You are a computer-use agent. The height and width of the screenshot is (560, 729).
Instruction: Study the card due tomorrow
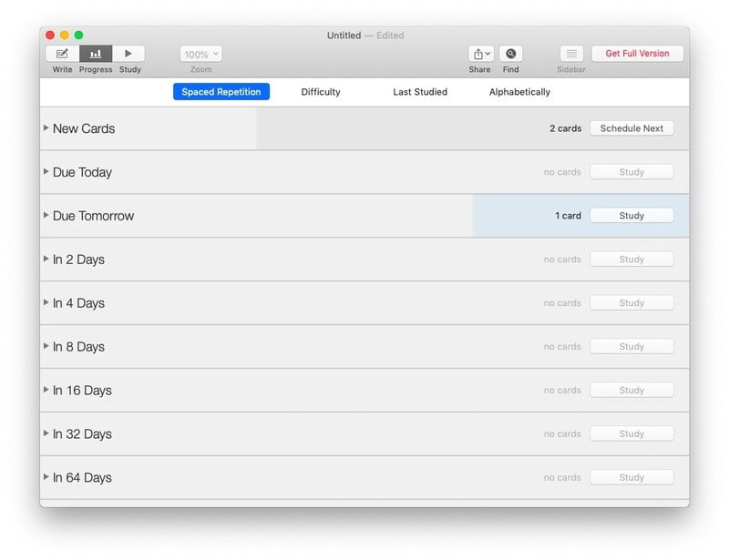coord(631,215)
